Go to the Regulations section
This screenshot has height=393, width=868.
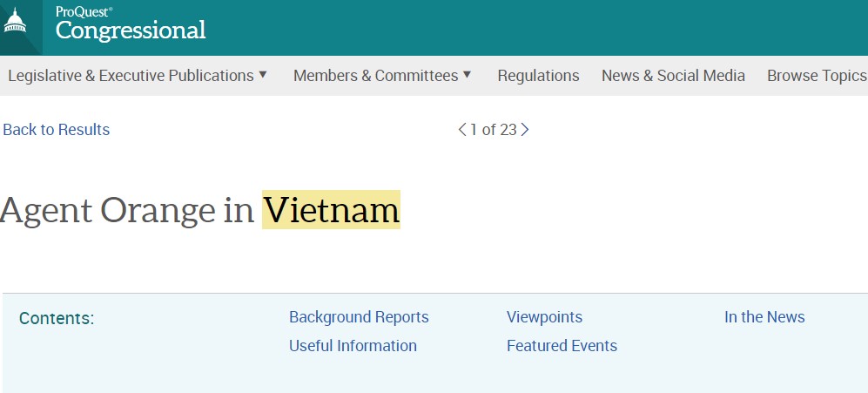pos(538,76)
